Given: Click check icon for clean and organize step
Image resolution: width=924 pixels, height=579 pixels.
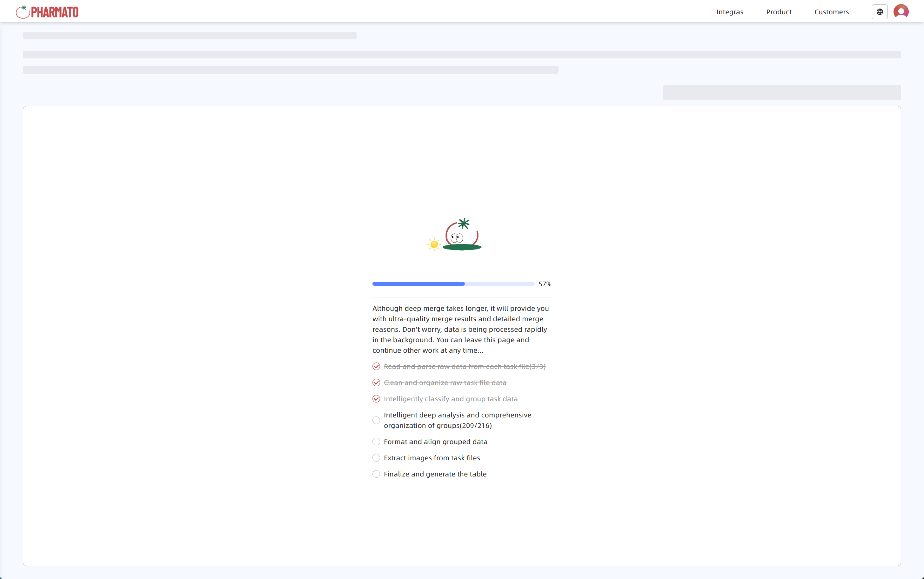Looking at the screenshot, I should (x=376, y=383).
